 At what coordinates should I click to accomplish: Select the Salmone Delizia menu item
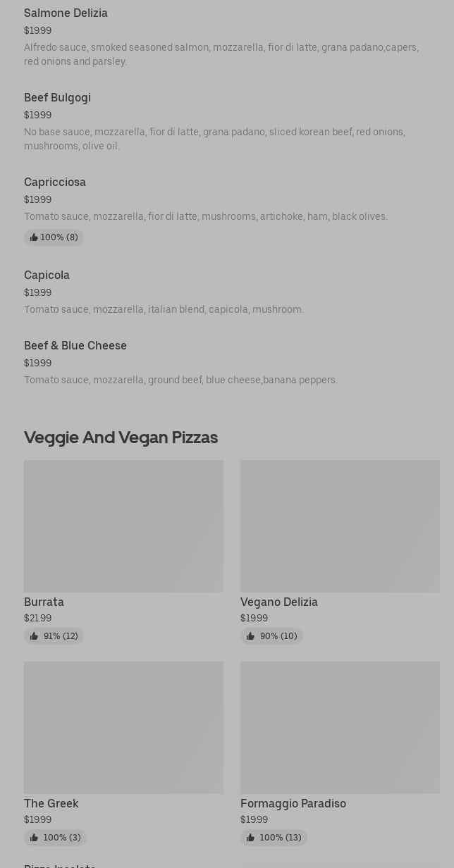coord(227,37)
